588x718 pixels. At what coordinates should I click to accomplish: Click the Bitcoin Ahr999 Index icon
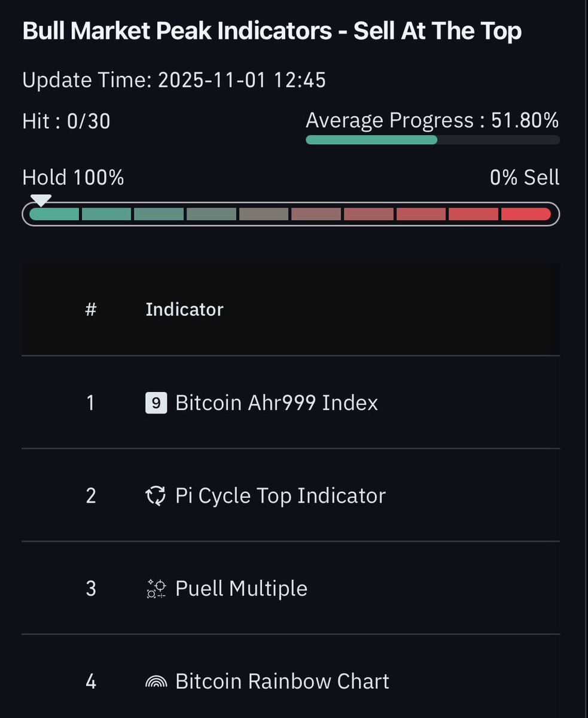point(155,403)
